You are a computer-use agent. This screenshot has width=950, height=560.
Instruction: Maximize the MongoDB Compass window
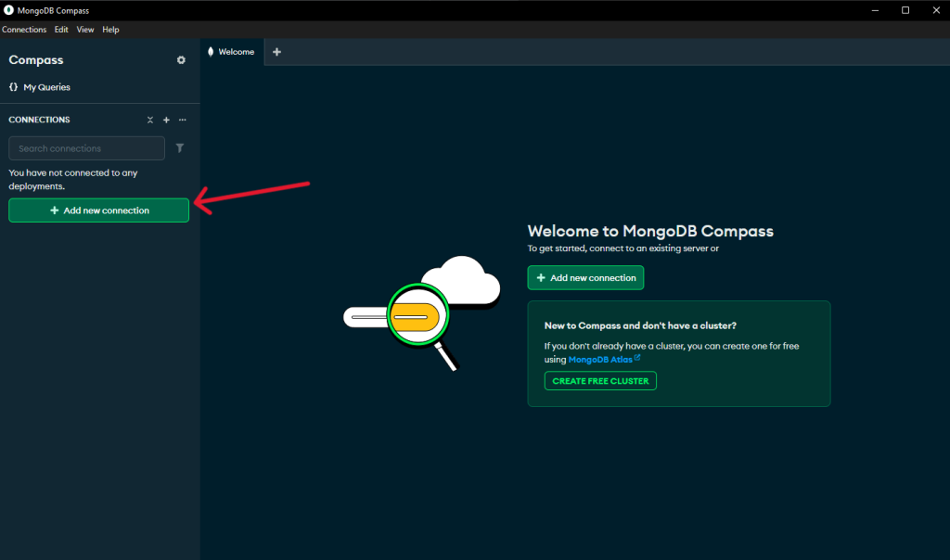tap(905, 10)
